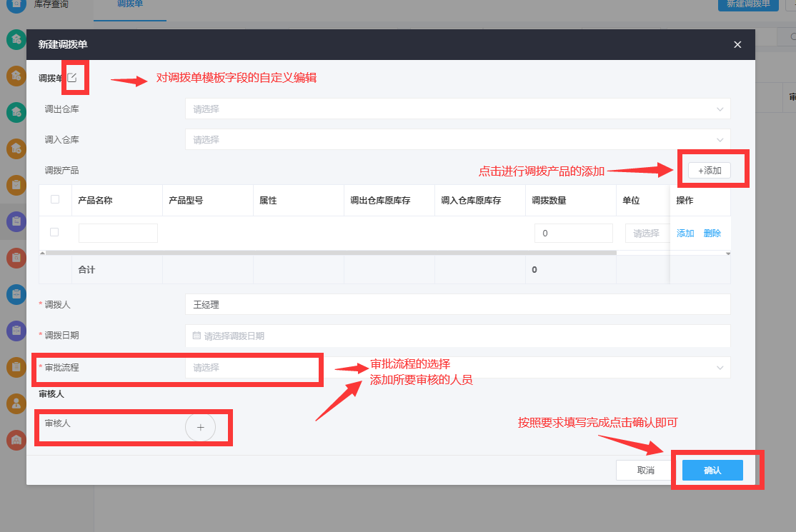Click the chevron arrow of 审批流程 field

point(720,368)
